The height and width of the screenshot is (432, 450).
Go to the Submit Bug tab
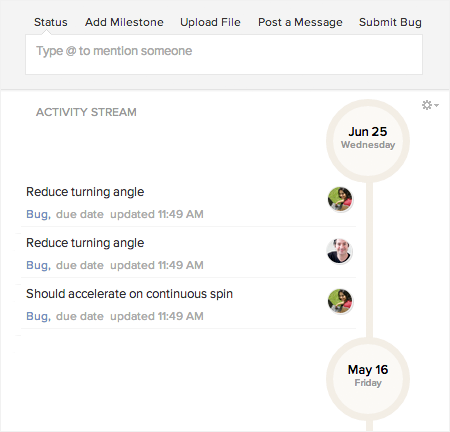click(x=390, y=22)
